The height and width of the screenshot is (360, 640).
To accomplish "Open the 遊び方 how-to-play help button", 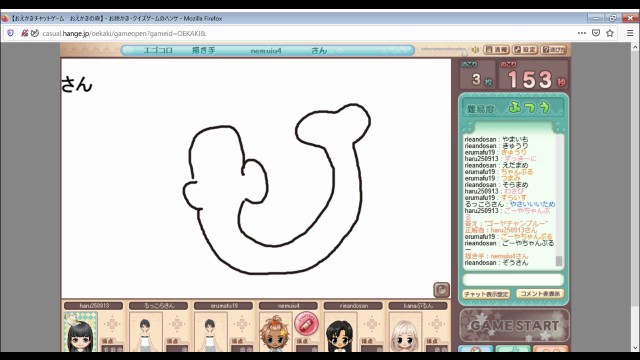I will pos(553,50).
